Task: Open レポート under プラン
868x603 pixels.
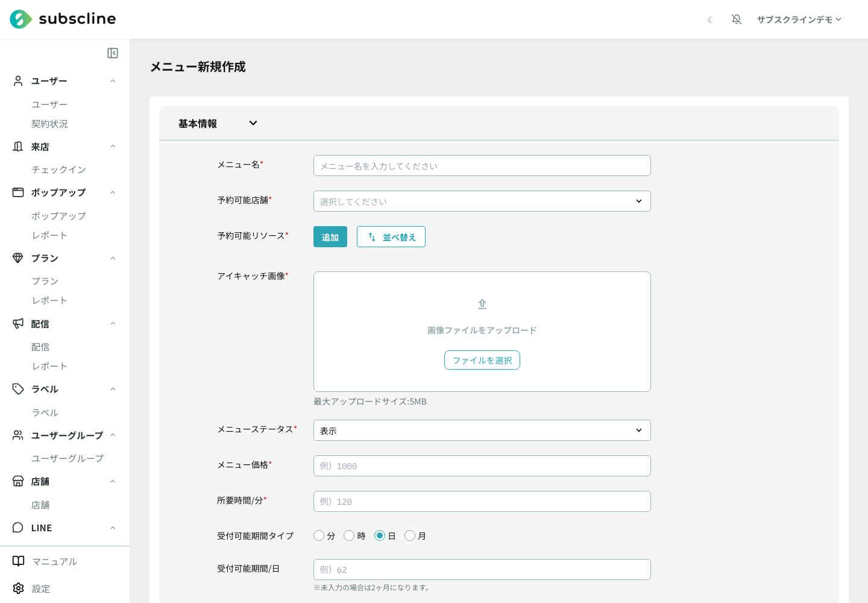Action: coord(49,300)
